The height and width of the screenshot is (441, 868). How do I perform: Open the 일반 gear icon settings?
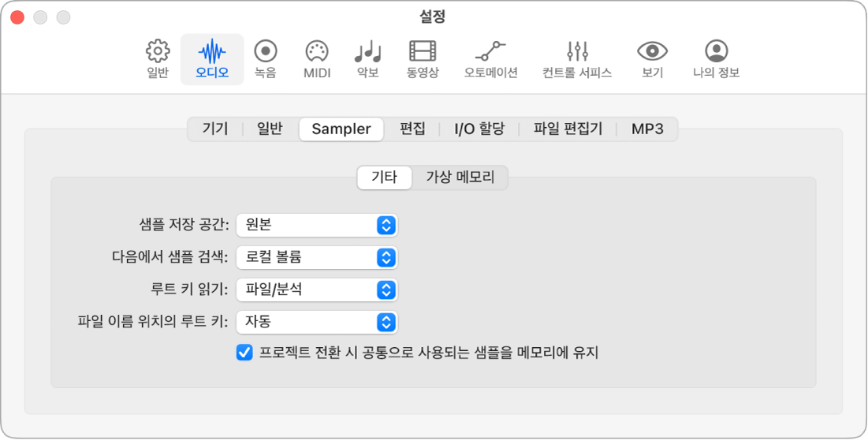(x=158, y=52)
